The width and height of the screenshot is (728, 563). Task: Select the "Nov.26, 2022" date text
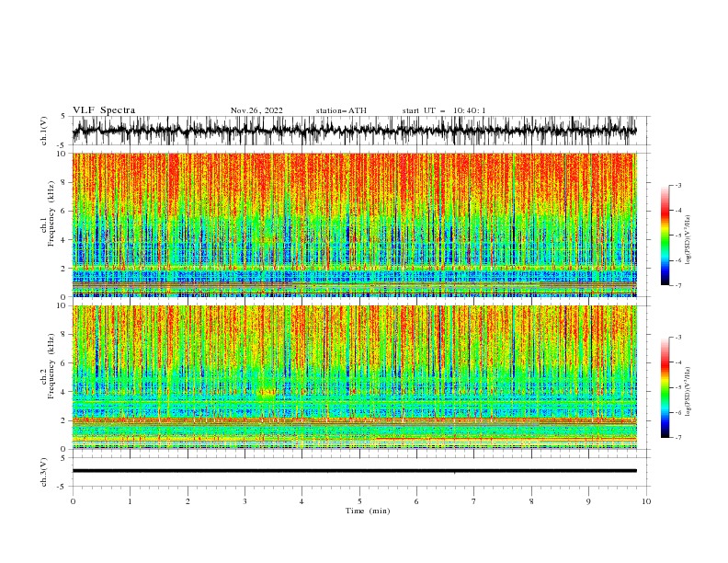pyautogui.click(x=256, y=110)
